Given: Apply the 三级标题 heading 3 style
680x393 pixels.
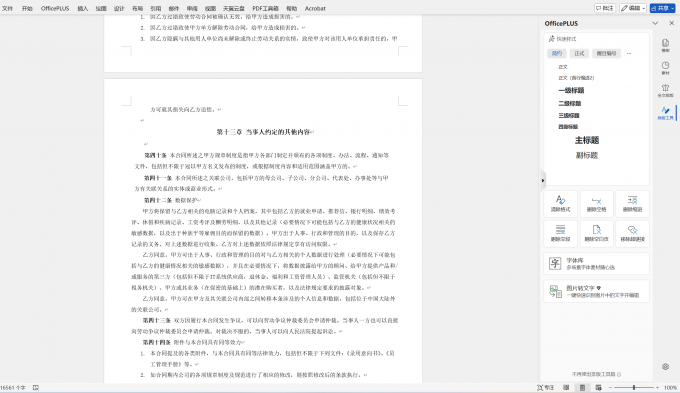Looking at the screenshot, I should 569,115.
